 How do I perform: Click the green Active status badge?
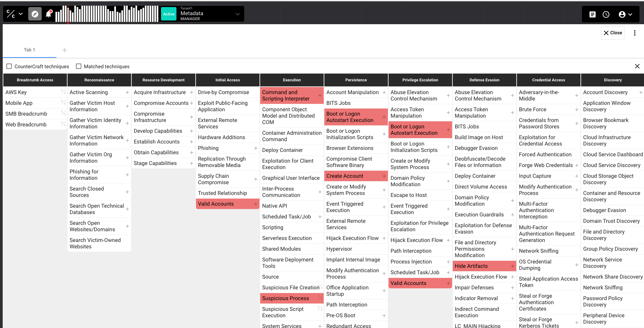click(x=169, y=14)
